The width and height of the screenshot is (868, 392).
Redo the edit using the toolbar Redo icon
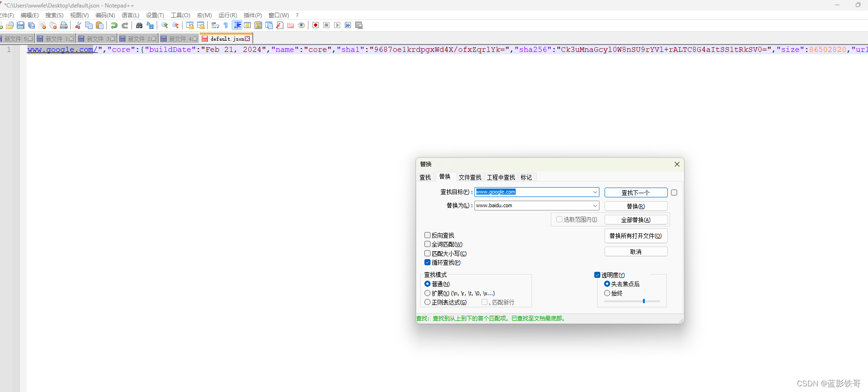(x=125, y=25)
